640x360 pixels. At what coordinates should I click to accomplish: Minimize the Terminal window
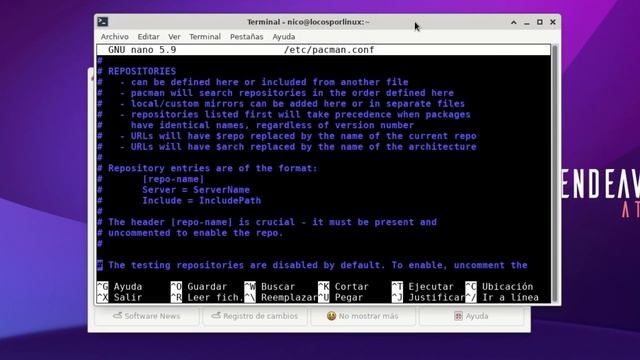(527, 22)
